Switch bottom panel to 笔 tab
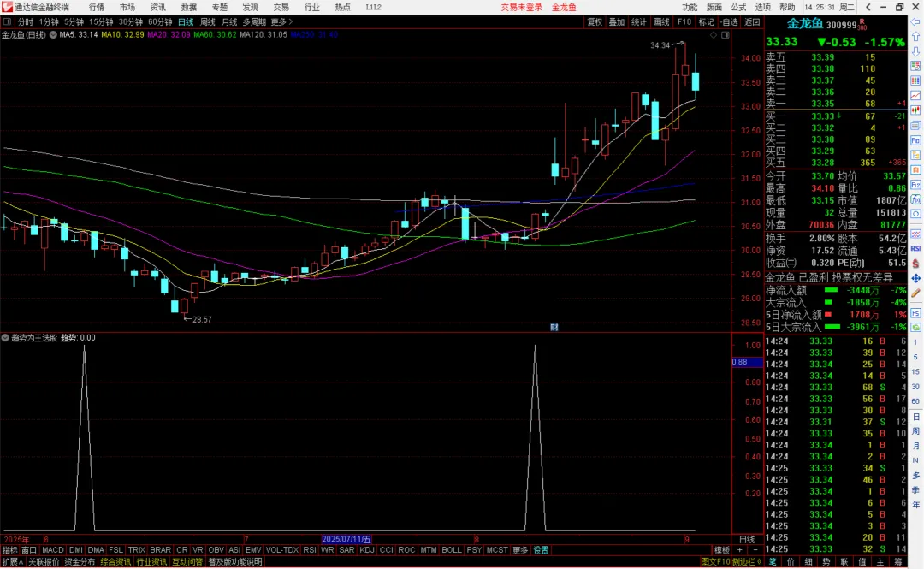 773,562
